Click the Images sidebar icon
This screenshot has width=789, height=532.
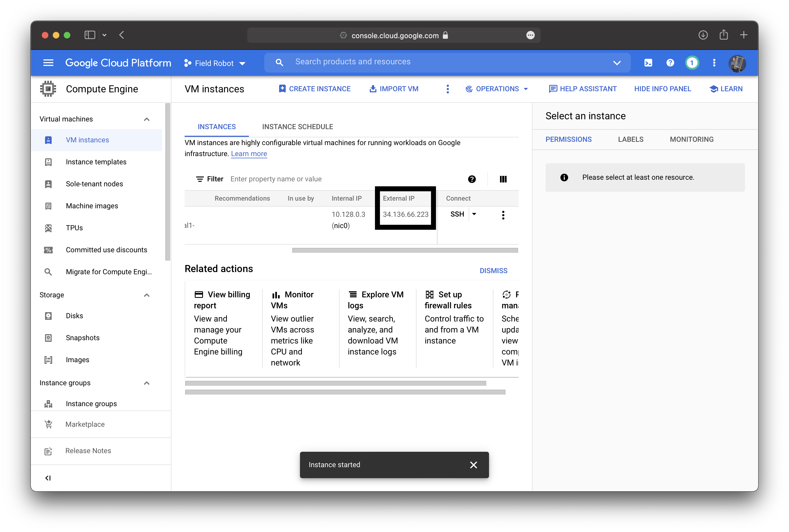(49, 360)
